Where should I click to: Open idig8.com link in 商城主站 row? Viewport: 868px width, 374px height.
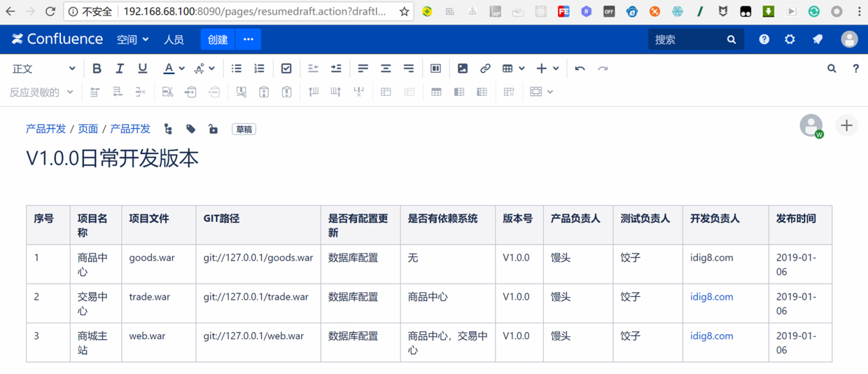coord(711,336)
